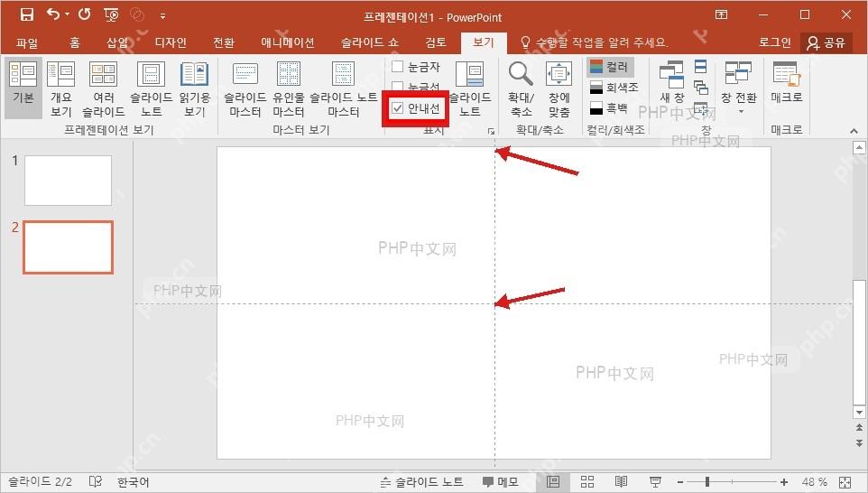Open the 전환 tab
This screenshot has width=868, height=493.
[224, 42]
